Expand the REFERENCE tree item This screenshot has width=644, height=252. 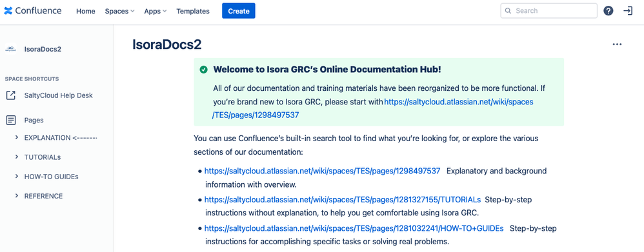(16, 196)
